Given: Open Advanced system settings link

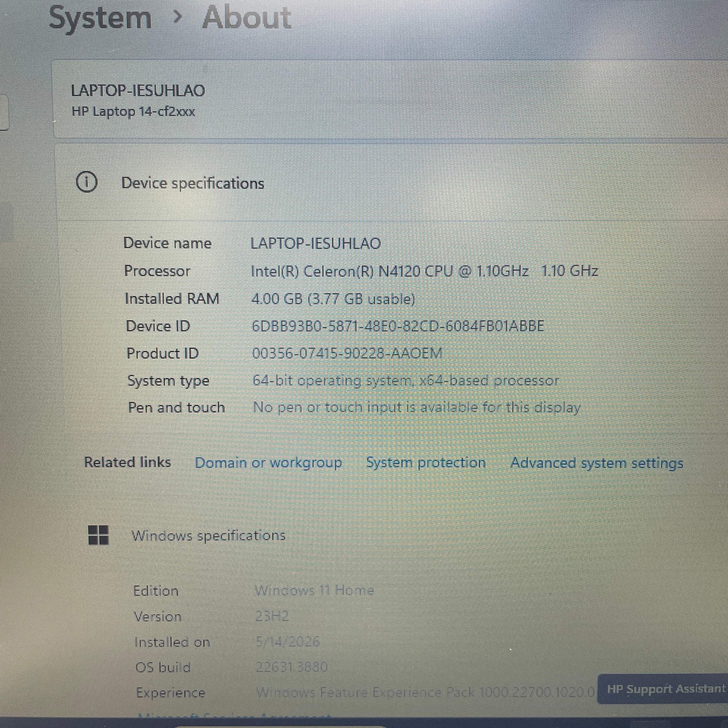Looking at the screenshot, I should tap(597, 463).
